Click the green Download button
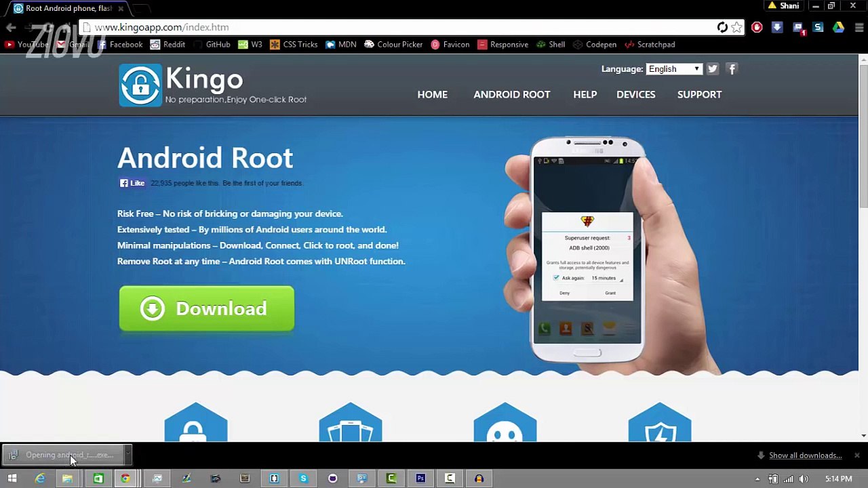 click(x=207, y=308)
